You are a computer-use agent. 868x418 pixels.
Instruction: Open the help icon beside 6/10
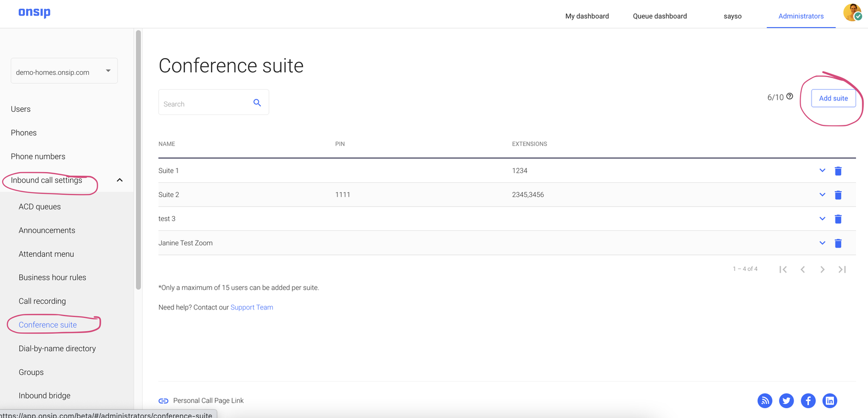(790, 97)
